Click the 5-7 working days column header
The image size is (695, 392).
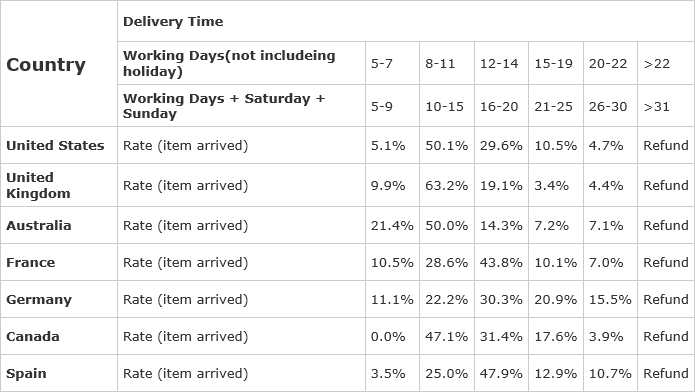click(x=392, y=63)
